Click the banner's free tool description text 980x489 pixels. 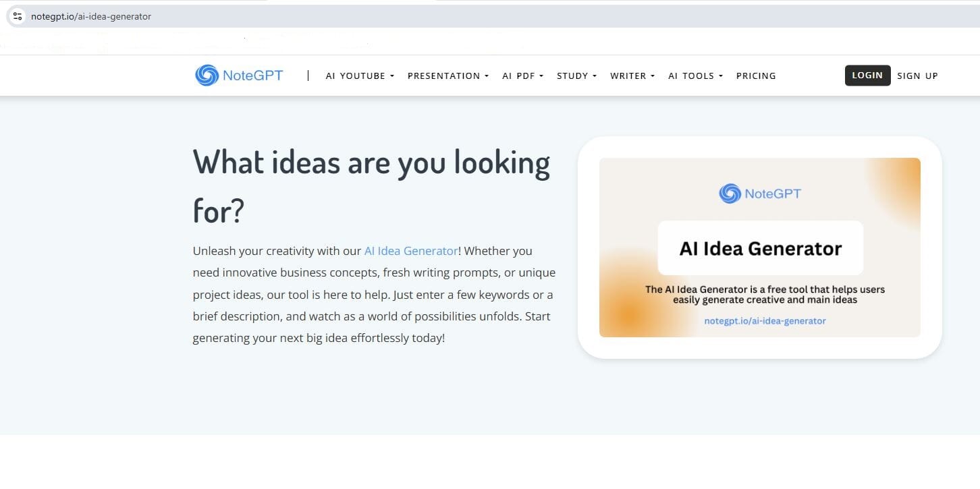point(765,294)
